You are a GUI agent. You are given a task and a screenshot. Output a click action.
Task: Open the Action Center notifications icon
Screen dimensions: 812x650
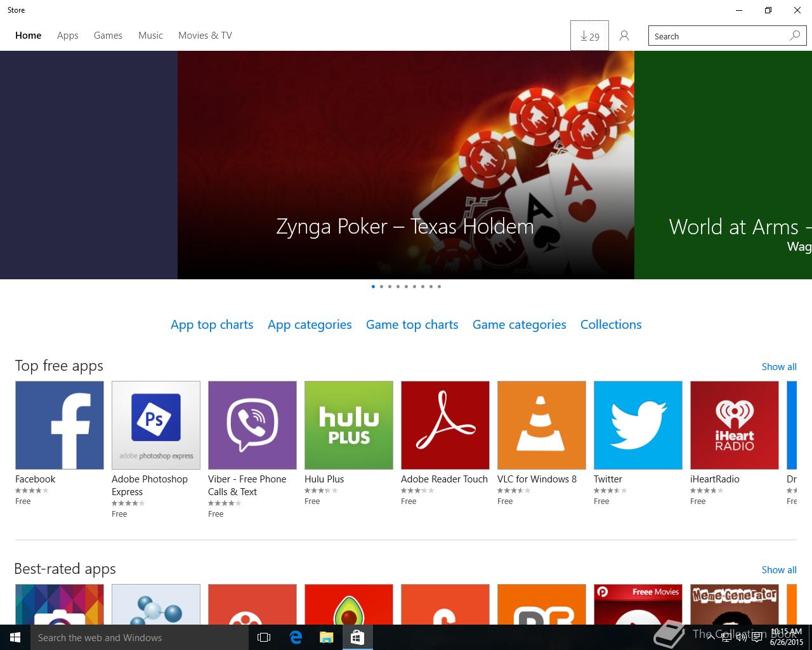pyautogui.click(x=757, y=638)
